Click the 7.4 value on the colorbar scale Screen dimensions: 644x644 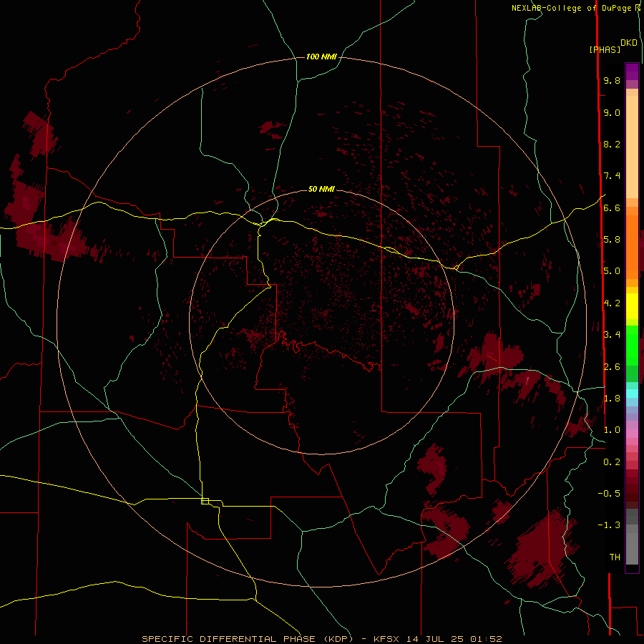point(612,176)
